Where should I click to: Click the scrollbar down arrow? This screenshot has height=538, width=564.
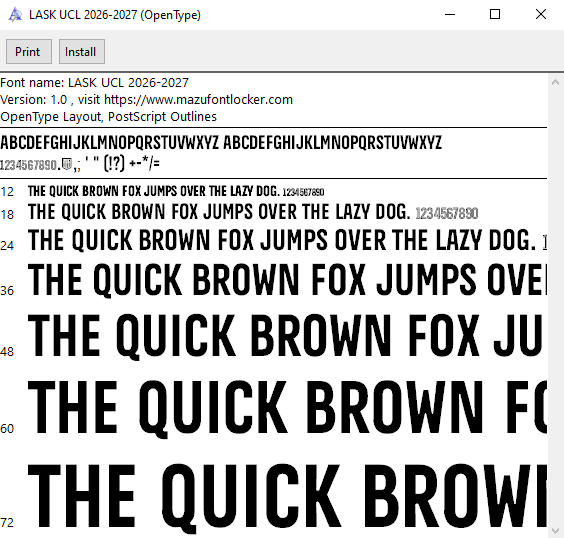pos(555,530)
